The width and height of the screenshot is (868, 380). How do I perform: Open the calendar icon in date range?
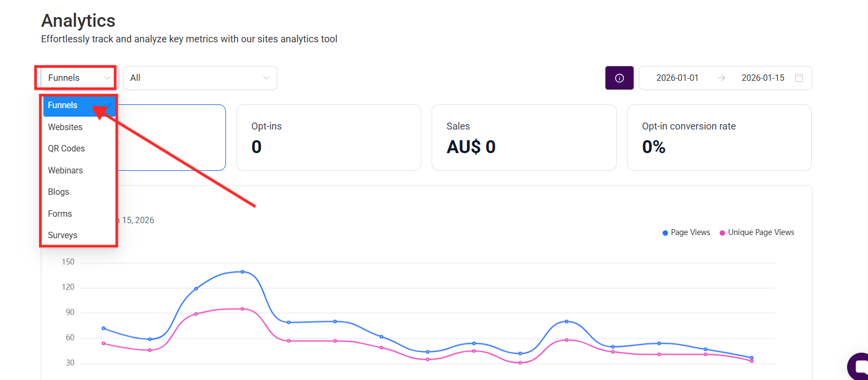(799, 78)
